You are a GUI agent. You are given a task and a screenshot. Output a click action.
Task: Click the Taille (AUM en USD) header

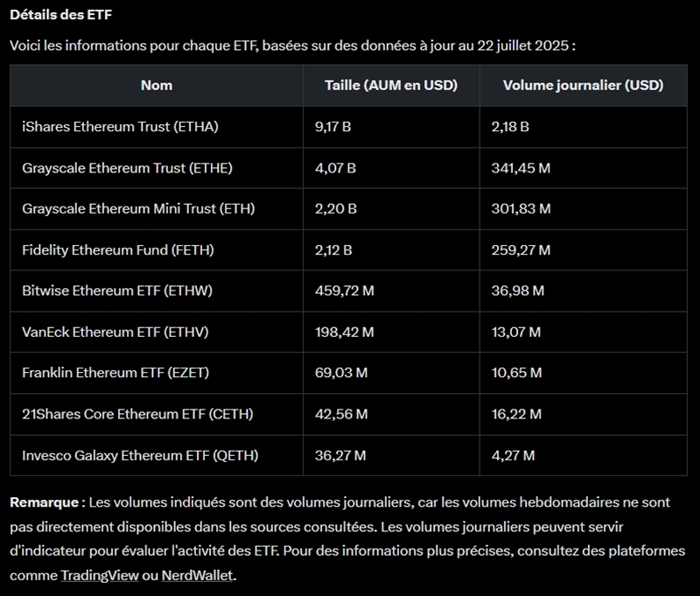click(x=390, y=85)
